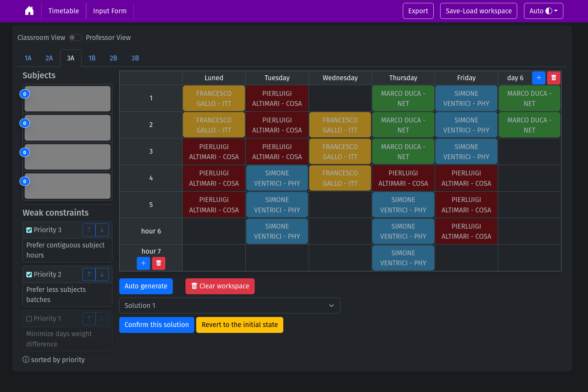Click Friday hour 1 SIMONE VENTRICI cell
Screen dimensions: 588x392
click(x=466, y=98)
